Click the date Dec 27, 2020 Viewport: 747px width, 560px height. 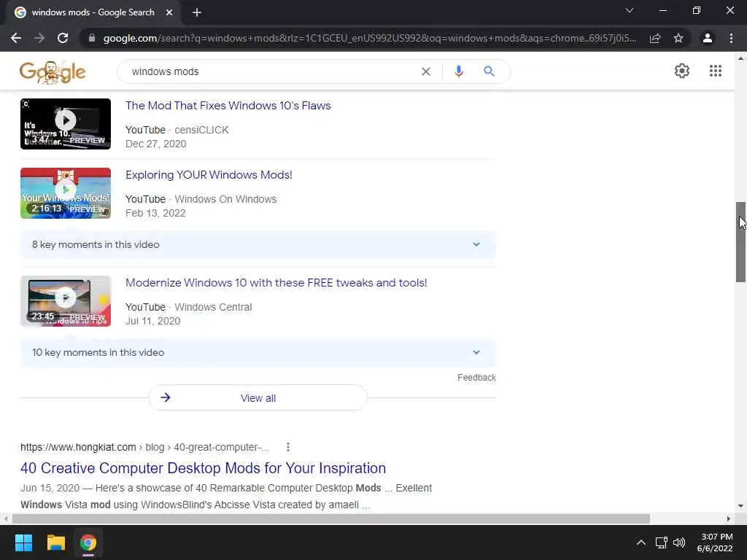click(156, 144)
